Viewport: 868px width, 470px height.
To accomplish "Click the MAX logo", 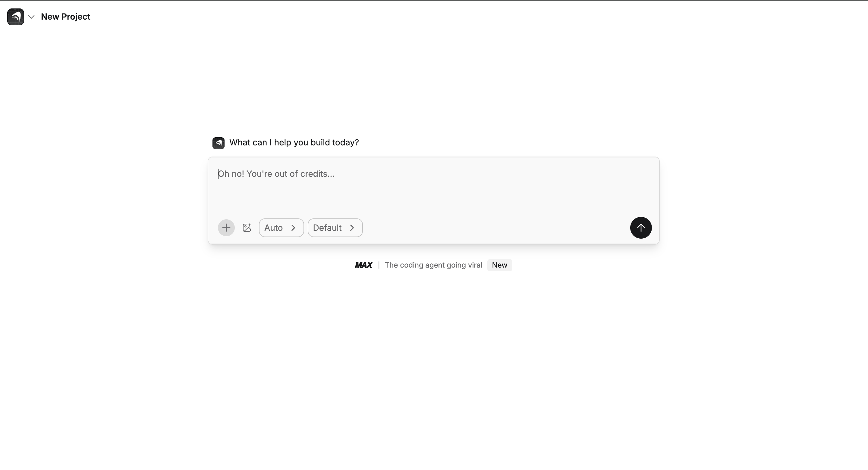I will [363, 265].
